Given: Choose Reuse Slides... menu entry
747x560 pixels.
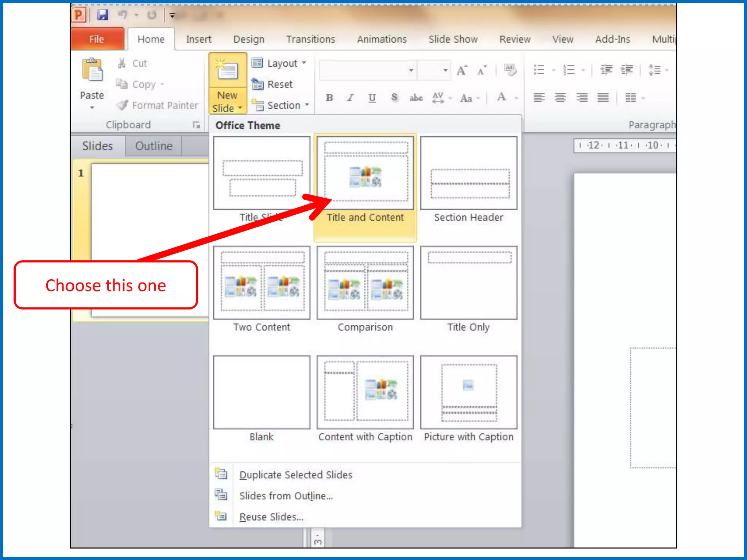Looking at the screenshot, I should (x=271, y=517).
